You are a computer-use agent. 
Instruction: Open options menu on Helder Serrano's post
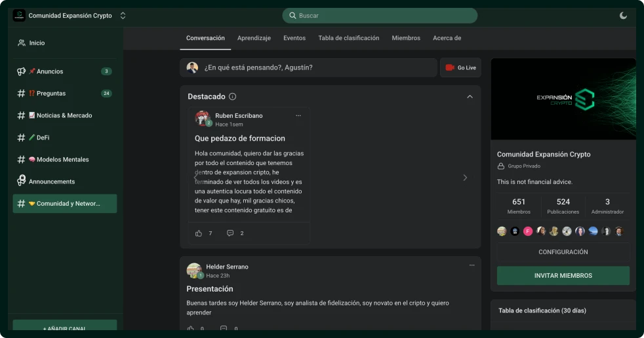click(472, 265)
